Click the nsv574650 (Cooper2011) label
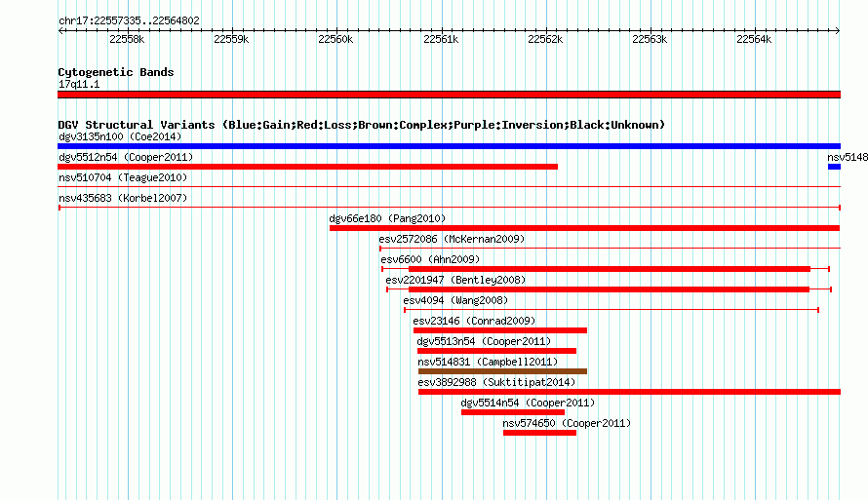The width and height of the screenshot is (868, 500). point(567,423)
